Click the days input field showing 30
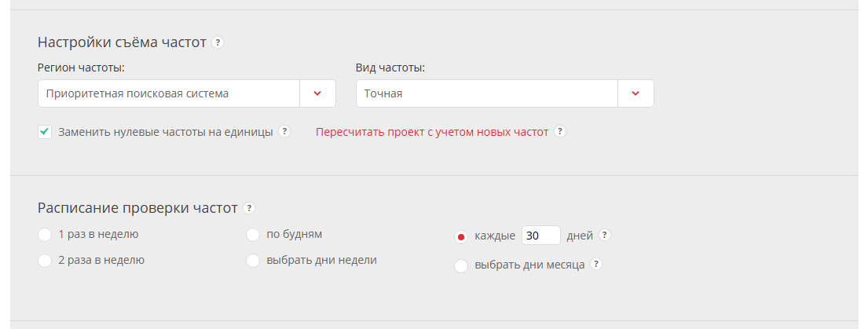Viewport: 868px width, 329px height. (540, 236)
